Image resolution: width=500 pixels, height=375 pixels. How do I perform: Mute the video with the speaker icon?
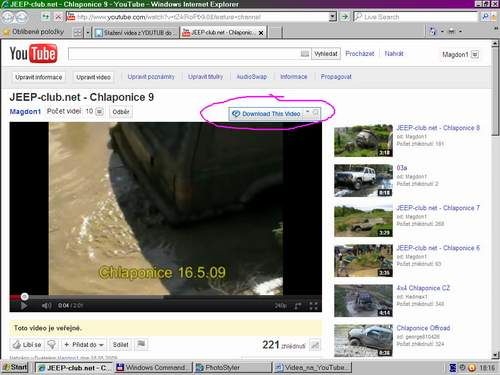(x=46, y=305)
